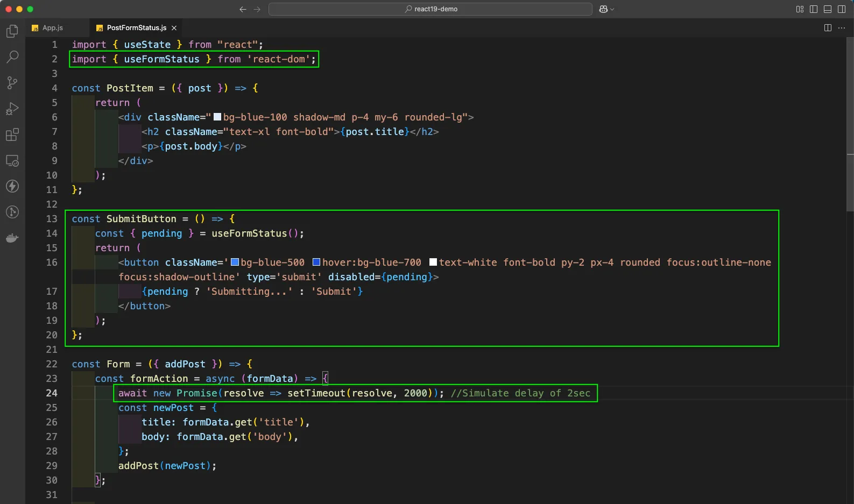Click 'PostItem' on line 4

pyautogui.click(x=130, y=88)
